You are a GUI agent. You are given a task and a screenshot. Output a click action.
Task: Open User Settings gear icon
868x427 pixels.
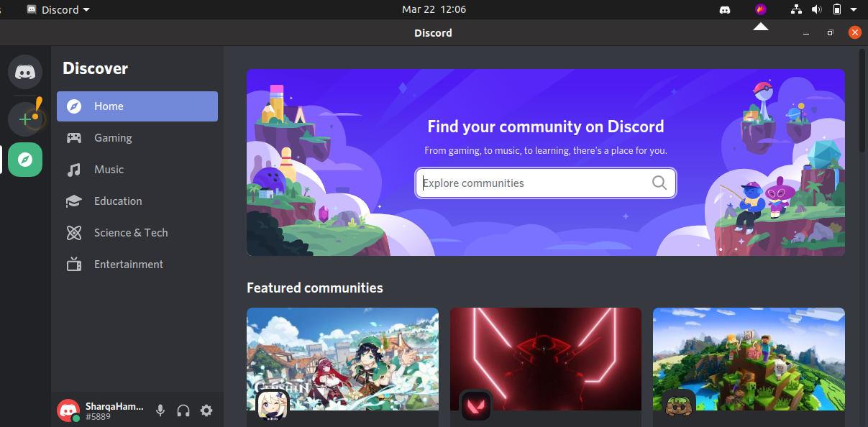click(x=206, y=410)
